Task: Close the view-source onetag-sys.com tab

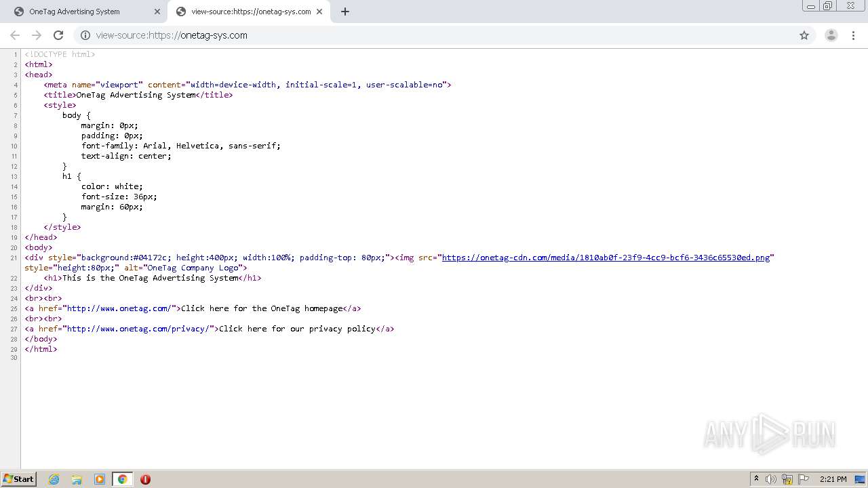Action: point(319,12)
